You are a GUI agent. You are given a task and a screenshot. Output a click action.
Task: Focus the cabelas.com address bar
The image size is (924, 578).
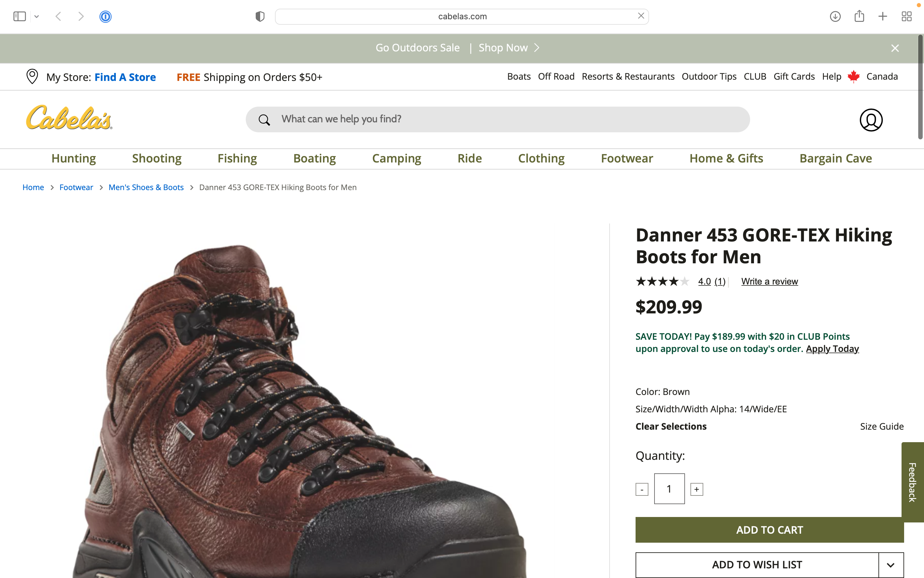click(462, 16)
